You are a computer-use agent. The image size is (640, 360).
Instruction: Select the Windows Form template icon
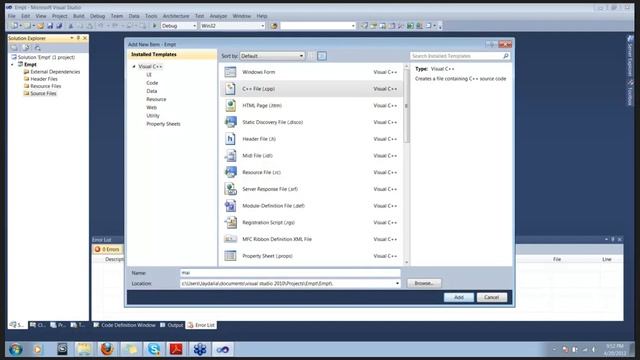pos(230,72)
